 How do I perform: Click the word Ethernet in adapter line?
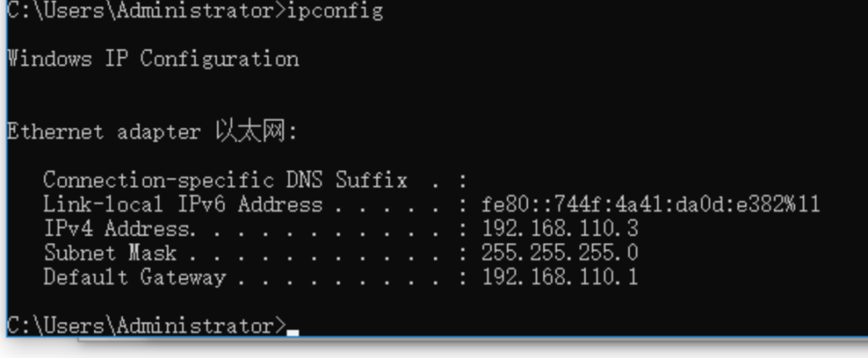[x=54, y=132]
